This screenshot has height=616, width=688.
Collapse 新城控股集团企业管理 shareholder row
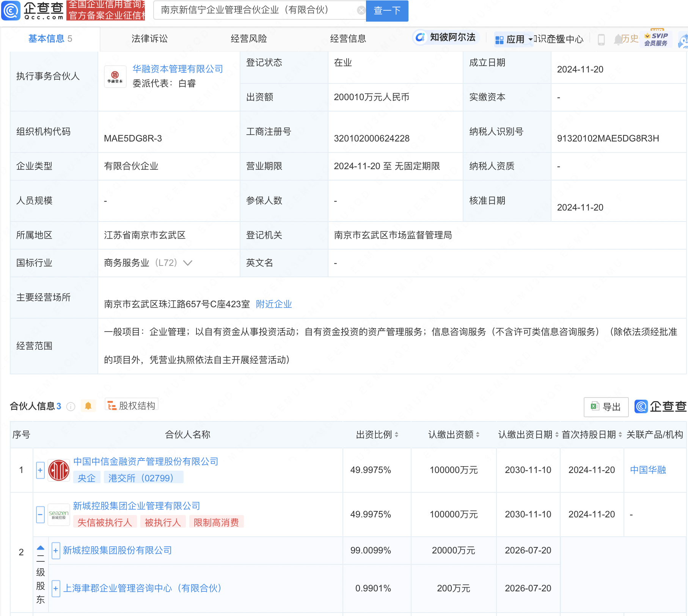click(x=41, y=515)
